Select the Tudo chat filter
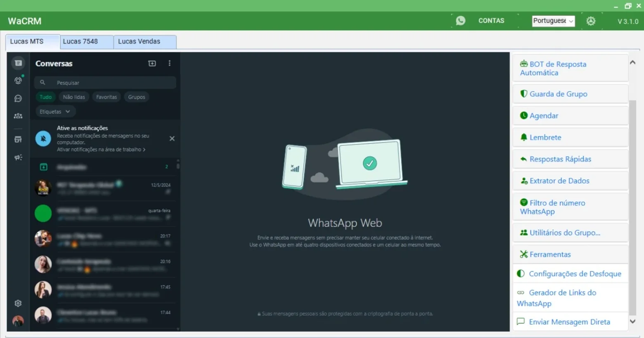Screen dimensions: 644x338 [46, 97]
